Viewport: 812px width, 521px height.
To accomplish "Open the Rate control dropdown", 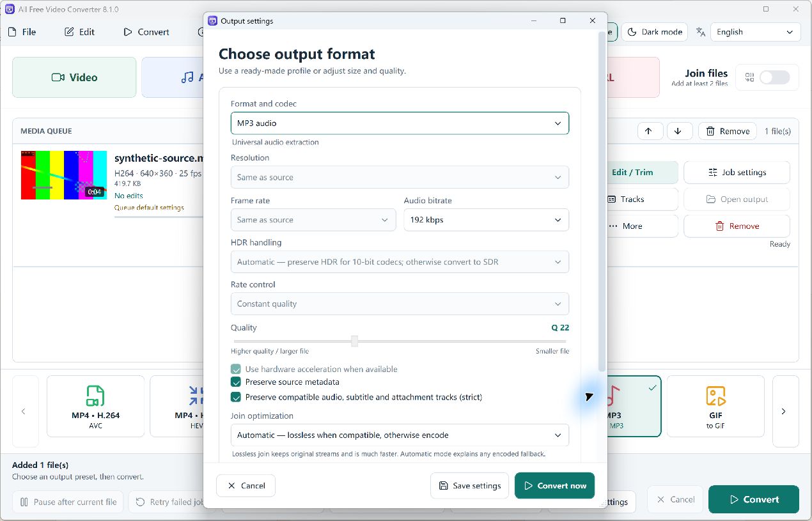I will 400,304.
